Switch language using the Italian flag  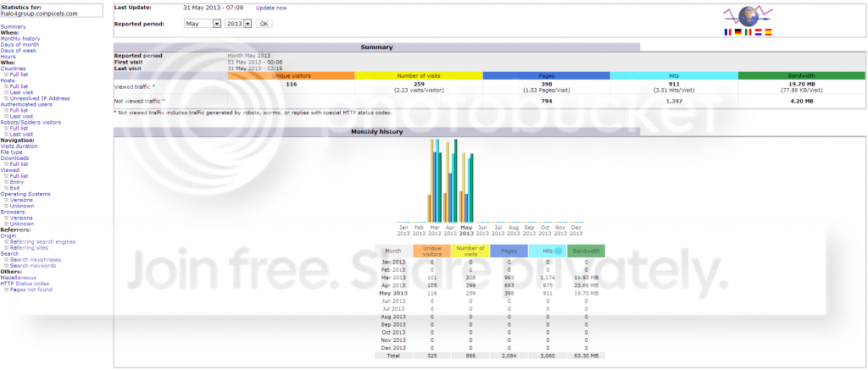coord(748,33)
